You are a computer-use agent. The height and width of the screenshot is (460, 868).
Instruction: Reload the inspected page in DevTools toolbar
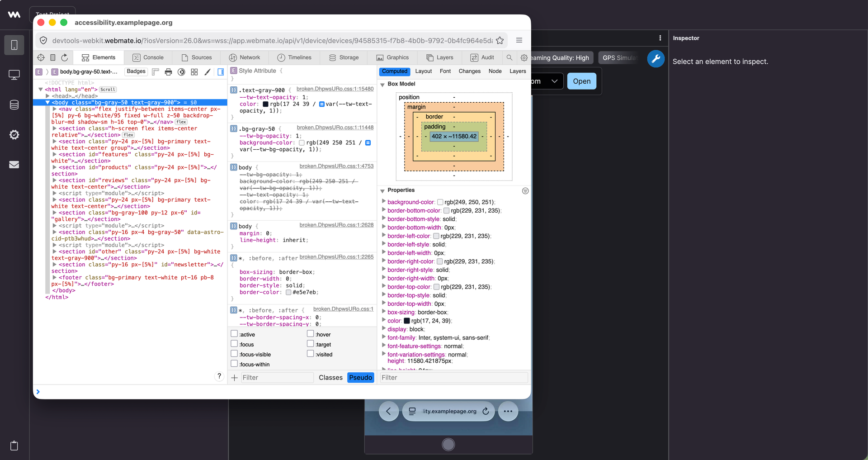(x=65, y=57)
